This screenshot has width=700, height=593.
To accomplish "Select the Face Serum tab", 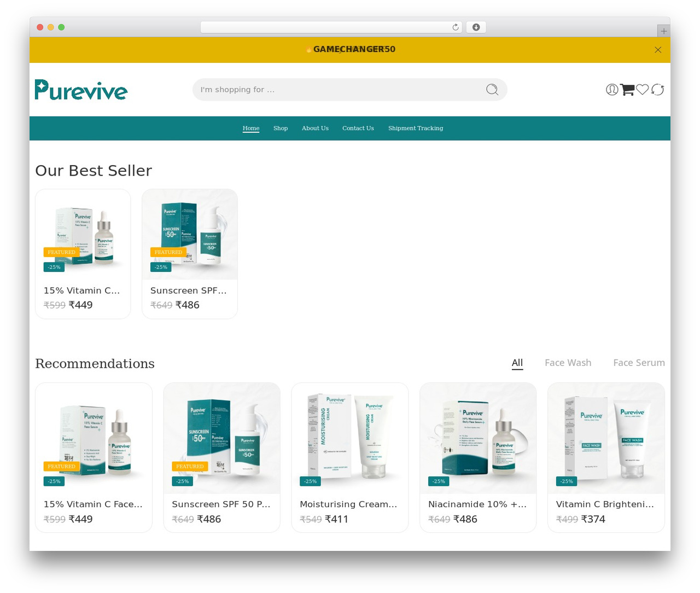I will [x=639, y=363].
